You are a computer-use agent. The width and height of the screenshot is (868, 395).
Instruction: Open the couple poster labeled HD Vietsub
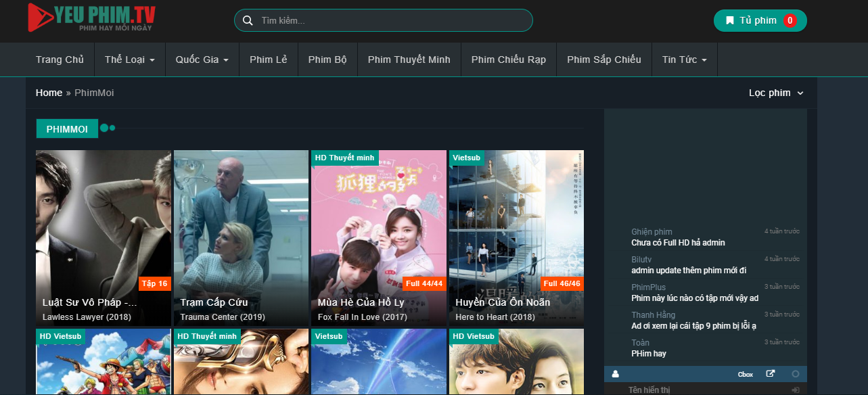coord(516,362)
